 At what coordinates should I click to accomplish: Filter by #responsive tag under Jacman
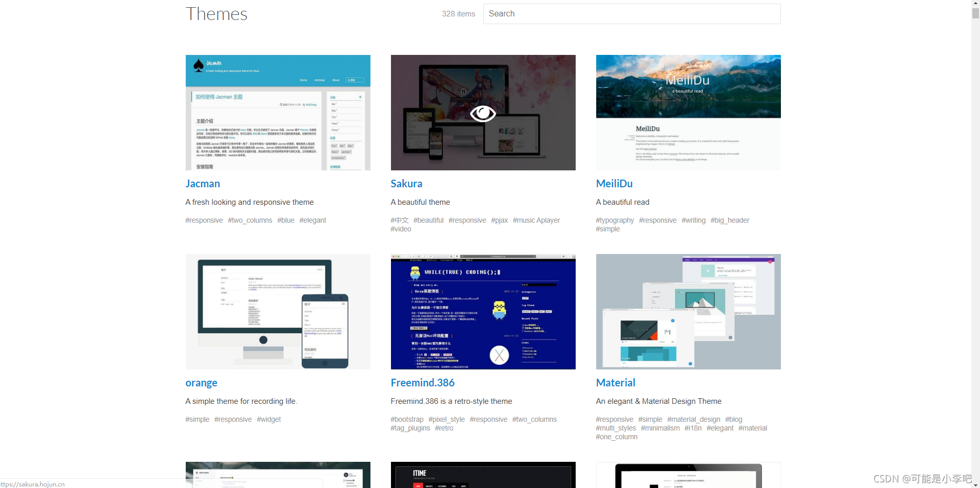[x=204, y=220]
